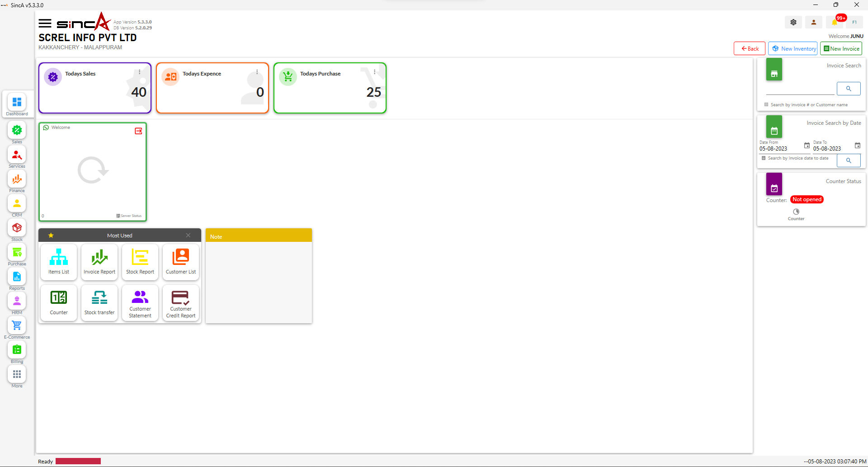Viewport: 868px width, 467px height.
Task: Open the notifications bell
Action: 835,22
